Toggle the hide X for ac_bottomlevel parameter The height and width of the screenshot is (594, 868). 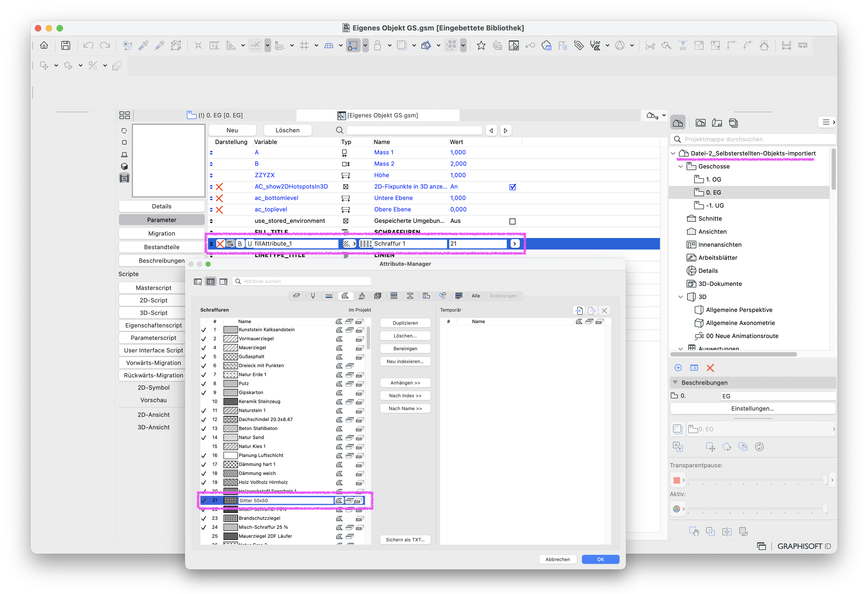tap(220, 198)
